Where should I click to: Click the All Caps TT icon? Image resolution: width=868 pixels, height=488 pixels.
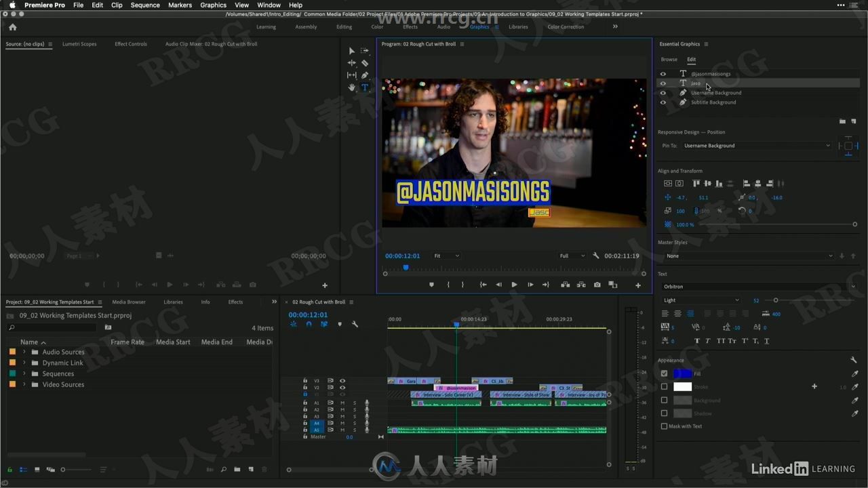pos(721,341)
